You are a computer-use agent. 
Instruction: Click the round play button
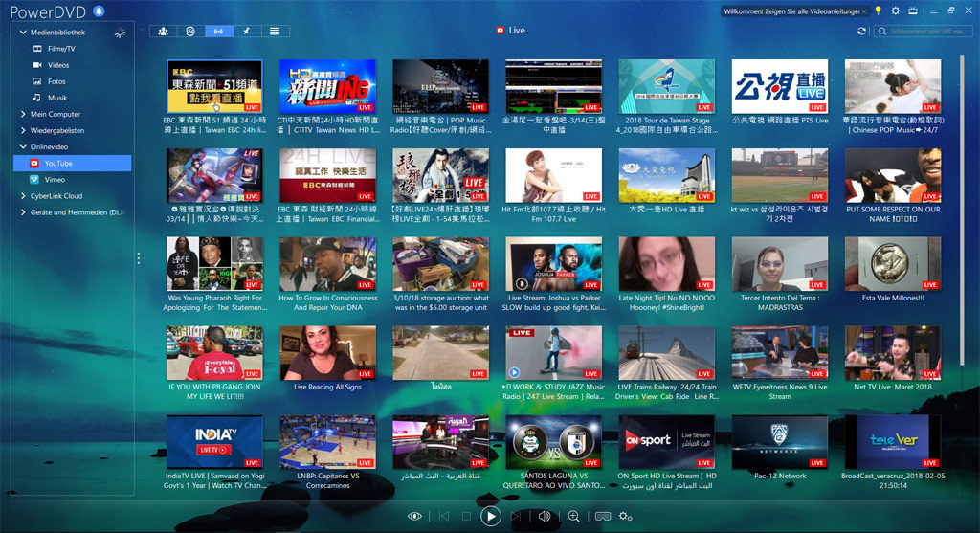click(491, 516)
